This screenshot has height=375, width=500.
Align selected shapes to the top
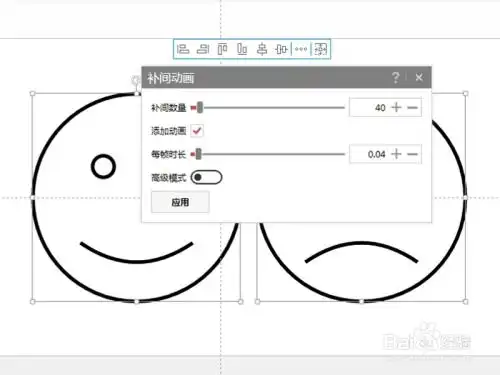(222, 49)
